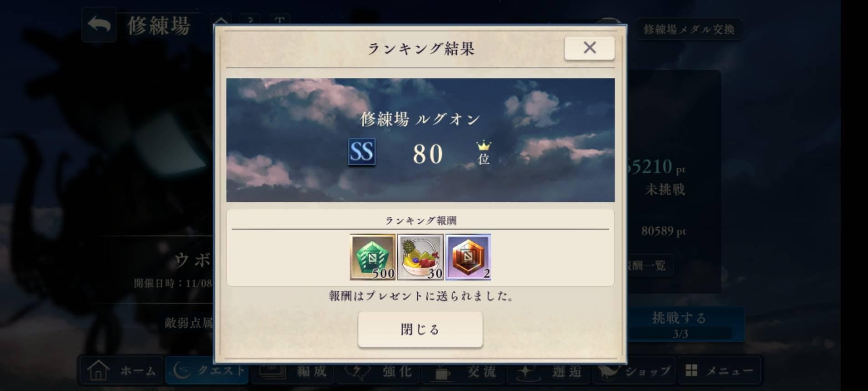The width and height of the screenshot is (868, 391).
Task: Tap the ranking rank number 80
Action: [x=428, y=154]
